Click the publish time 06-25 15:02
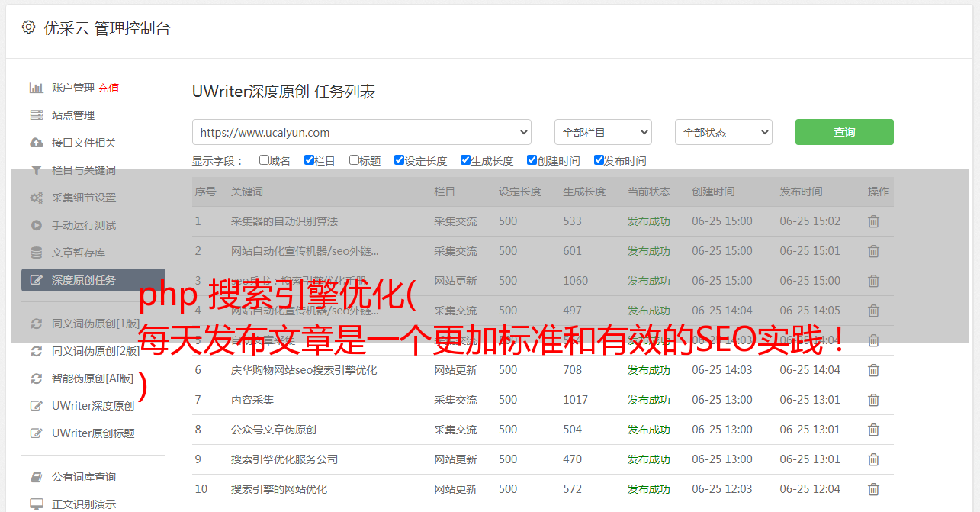Viewport: 980px width, 512px height. coord(810,221)
